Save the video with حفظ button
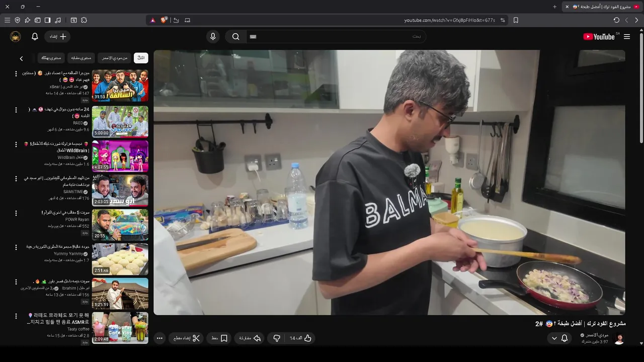 (220, 338)
